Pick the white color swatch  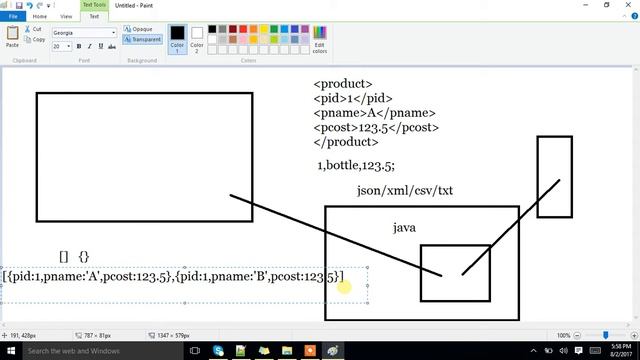tap(212, 40)
